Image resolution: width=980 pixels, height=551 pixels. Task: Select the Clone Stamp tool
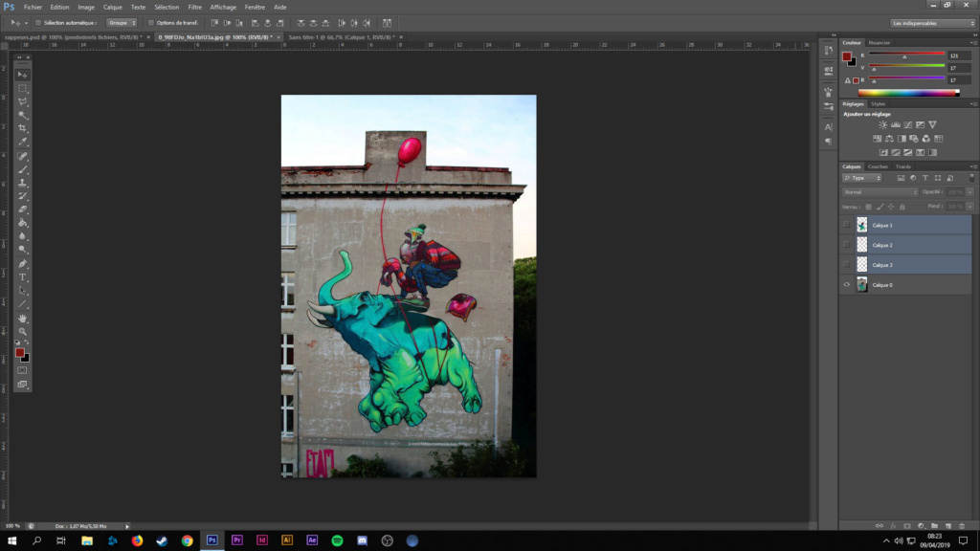coord(23,183)
